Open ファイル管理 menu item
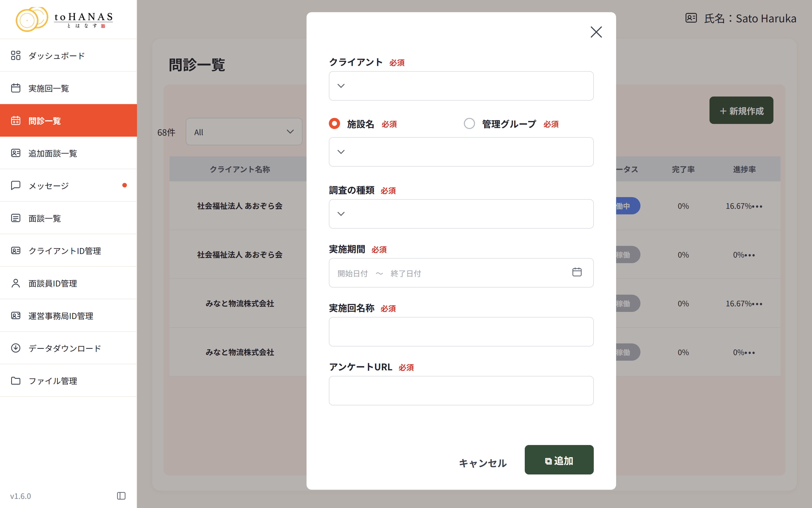The height and width of the screenshot is (508, 812). coord(69,381)
